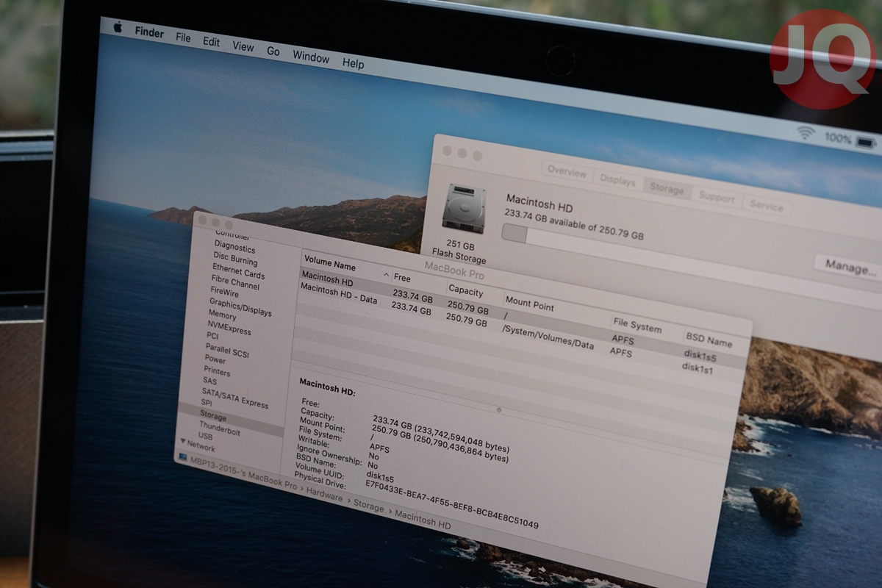Select SATA/SATA Express in the sidebar
Viewport: 882px width, 588px height.
pyautogui.click(x=235, y=398)
